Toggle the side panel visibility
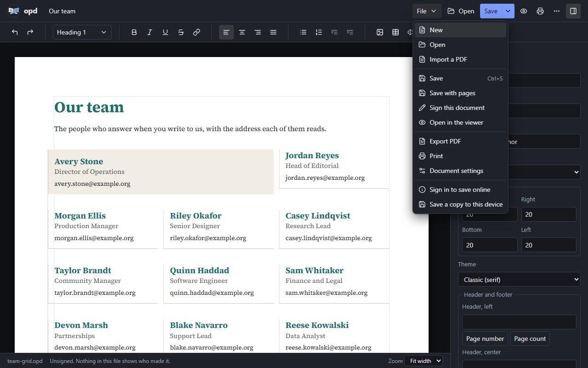This screenshot has width=588, height=368. pyautogui.click(x=573, y=11)
